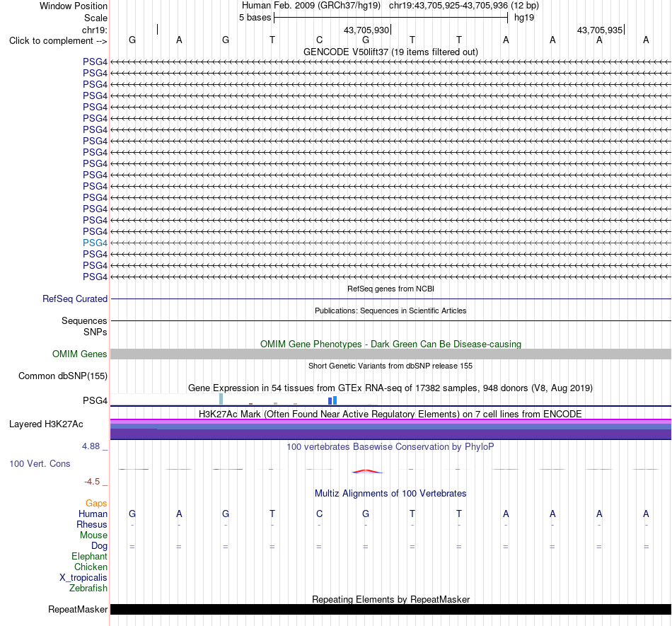Click the 'Elephant' alignment row label
The width and height of the screenshot is (672, 626).
click(x=89, y=556)
